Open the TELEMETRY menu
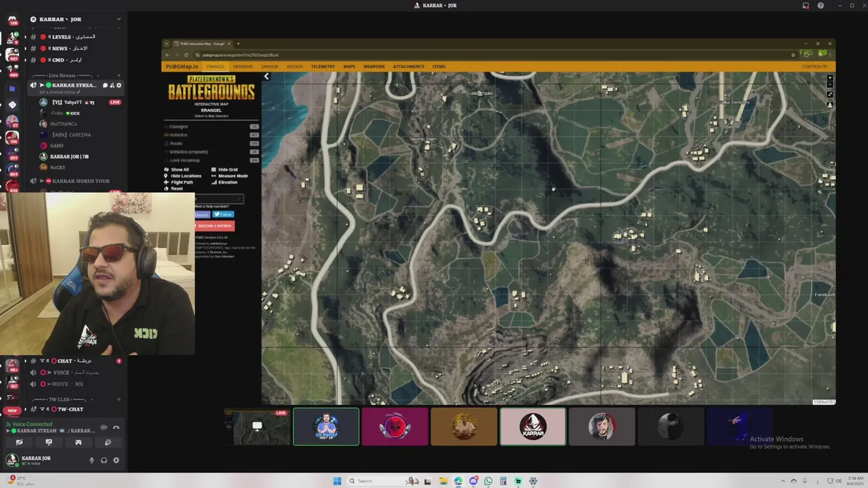 [x=323, y=66]
